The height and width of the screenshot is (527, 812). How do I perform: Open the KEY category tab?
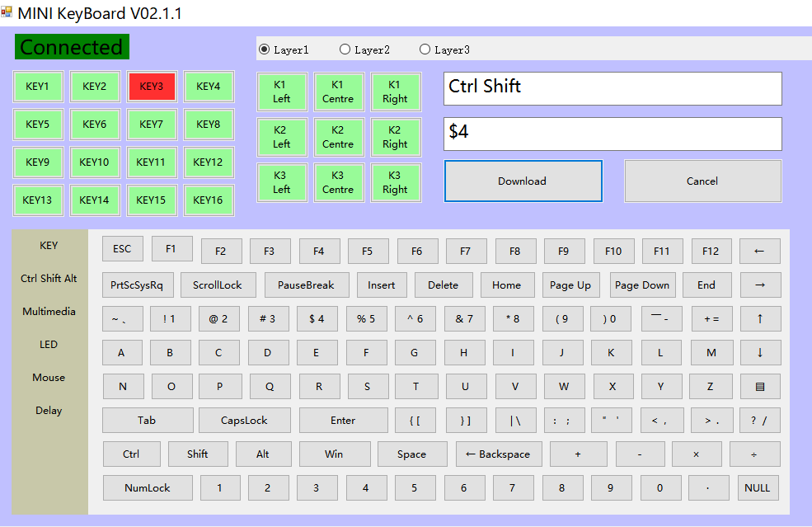(x=49, y=246)
